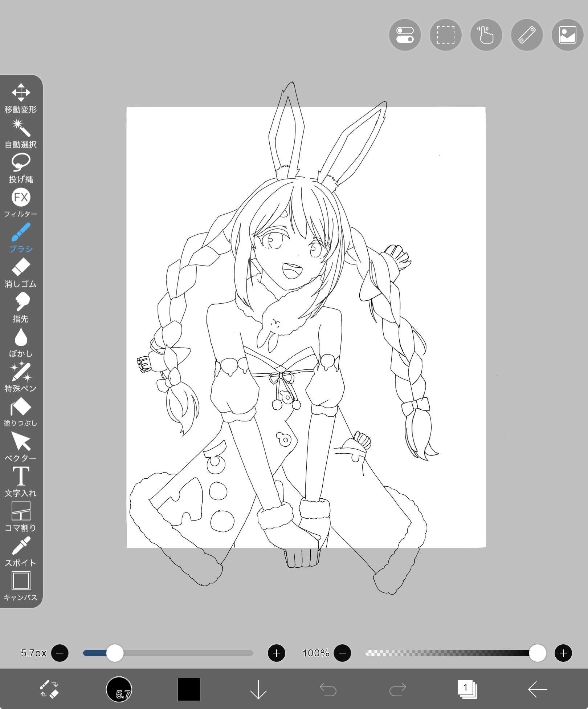
Task: Select the Bucket fill (塗りつぶし) tool
Action: (21, 412)
